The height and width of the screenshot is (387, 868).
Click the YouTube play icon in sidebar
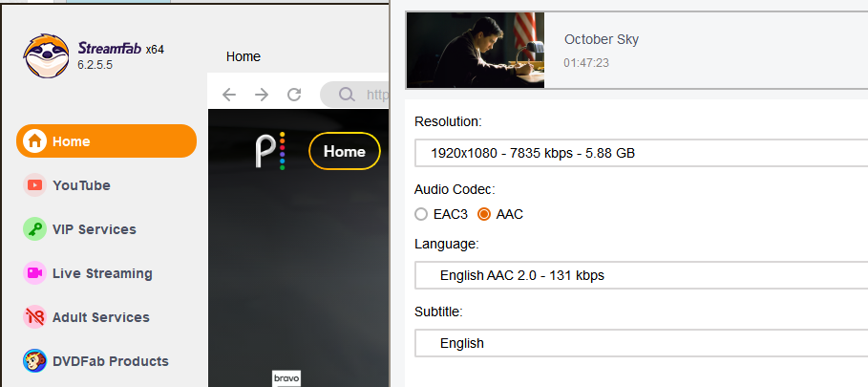click(35, 185)
